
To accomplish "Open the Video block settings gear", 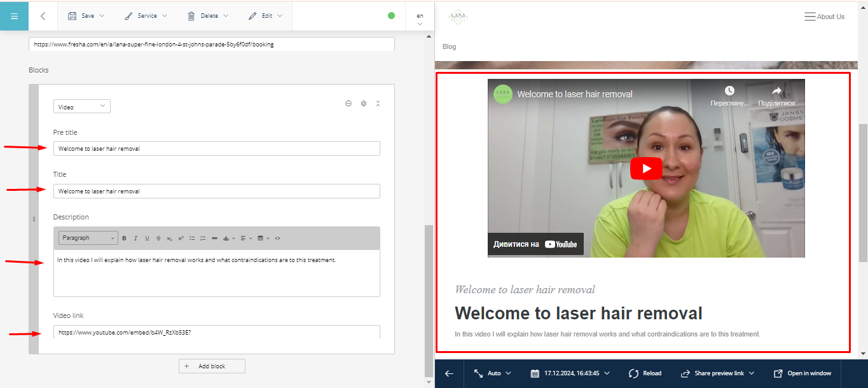I will [x=364, y=103].
